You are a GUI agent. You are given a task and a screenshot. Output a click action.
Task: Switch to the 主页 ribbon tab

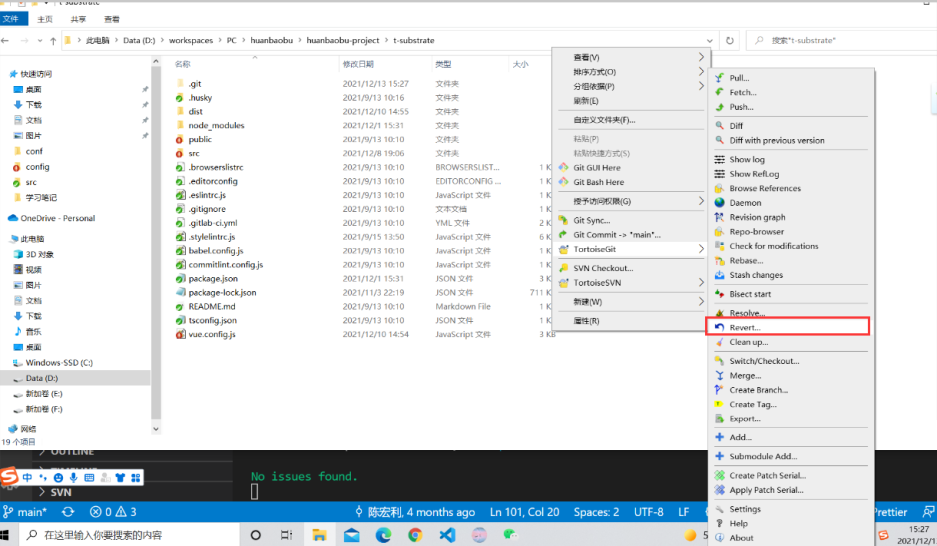45,19
